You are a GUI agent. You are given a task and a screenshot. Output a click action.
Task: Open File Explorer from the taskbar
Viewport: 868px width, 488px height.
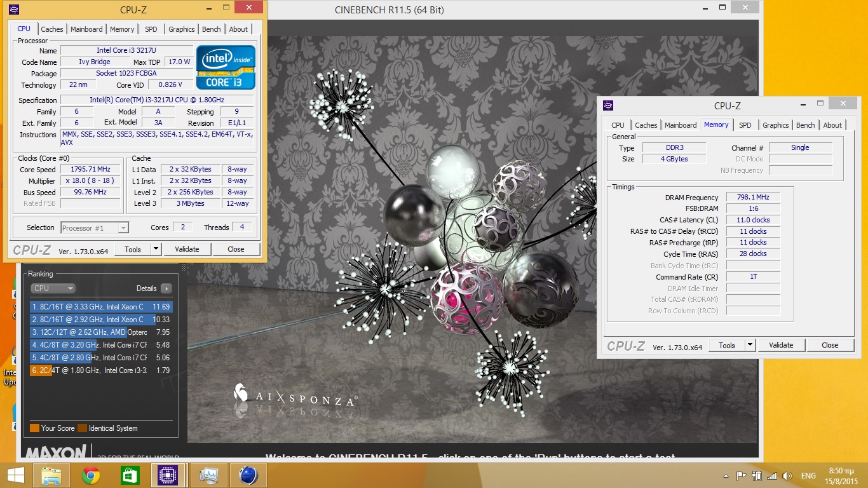pyautogui.click(x=51, y=475)
